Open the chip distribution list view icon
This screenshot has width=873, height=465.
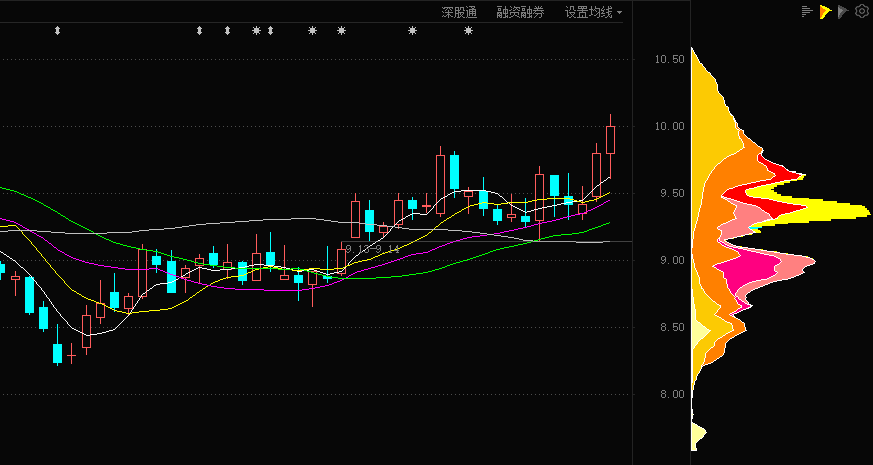(807, 11)
